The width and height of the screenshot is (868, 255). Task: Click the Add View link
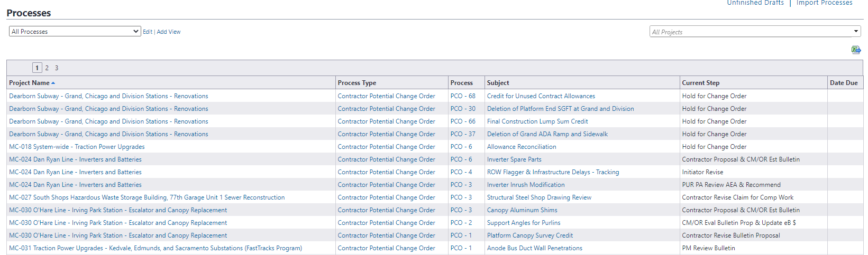tap(169, 32)
